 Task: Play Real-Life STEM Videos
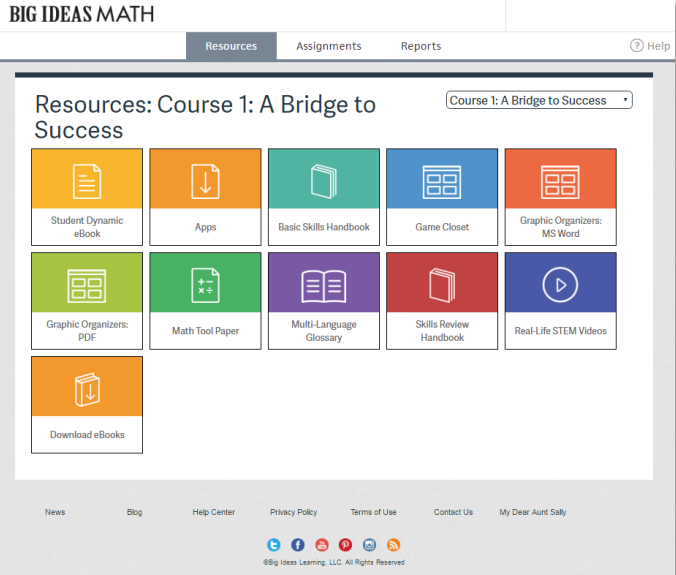[x=560, y=300]
